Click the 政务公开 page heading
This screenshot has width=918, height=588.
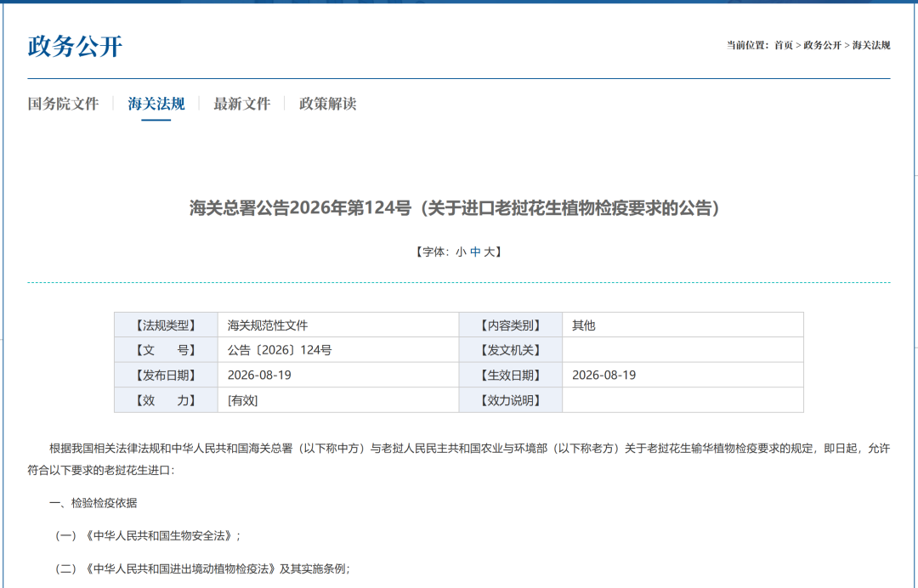coord(75,46)
